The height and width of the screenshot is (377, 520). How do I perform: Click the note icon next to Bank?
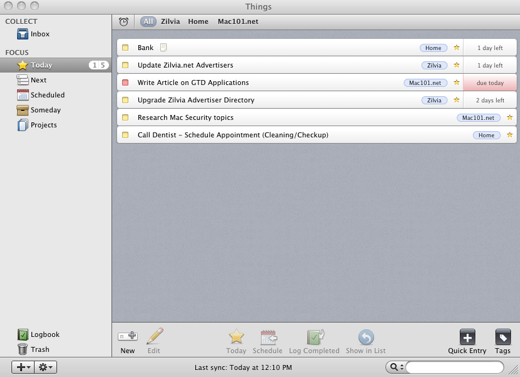tap(163, 48)
